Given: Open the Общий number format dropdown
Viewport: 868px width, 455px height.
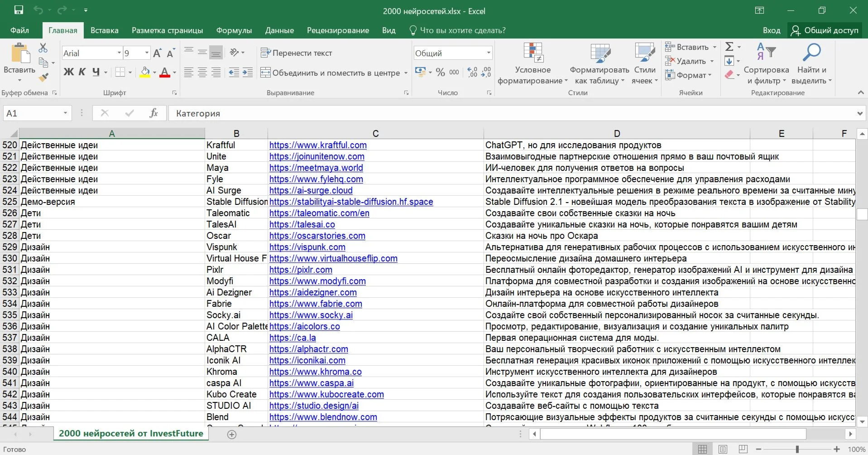Looking at the screenshot, I should pyautogui.click(x=488, y=53).
